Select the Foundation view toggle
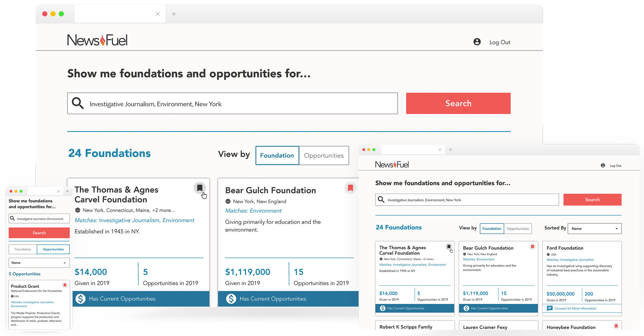 pos(277,156)
